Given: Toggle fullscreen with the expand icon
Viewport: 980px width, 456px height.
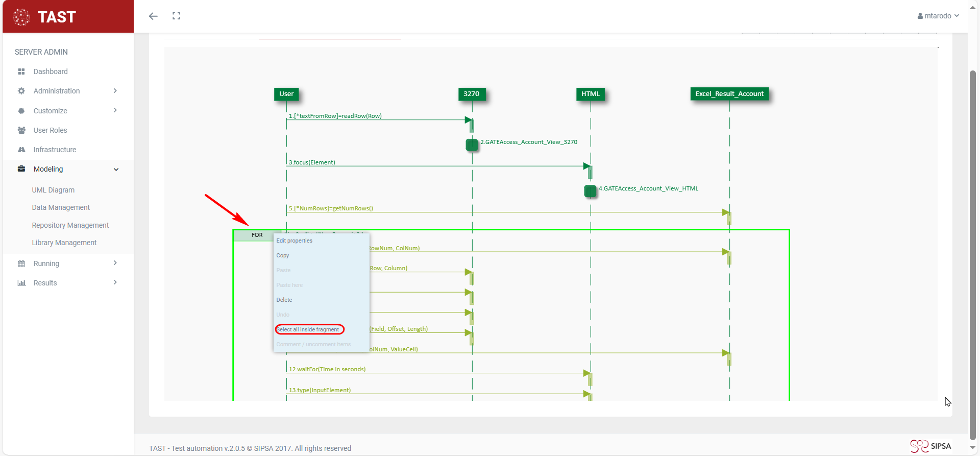Looking at the screenshot, I should tap(177, 16).
